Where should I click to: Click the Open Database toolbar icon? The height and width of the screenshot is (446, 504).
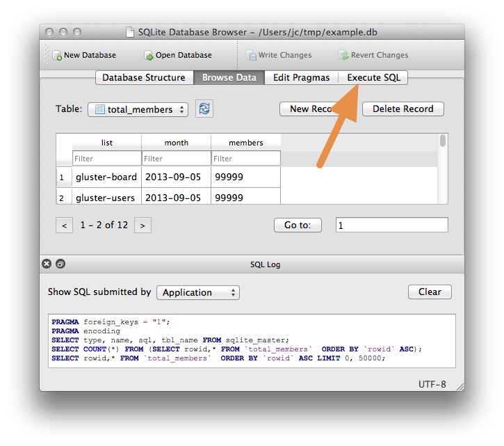click(x=149, y=56)
